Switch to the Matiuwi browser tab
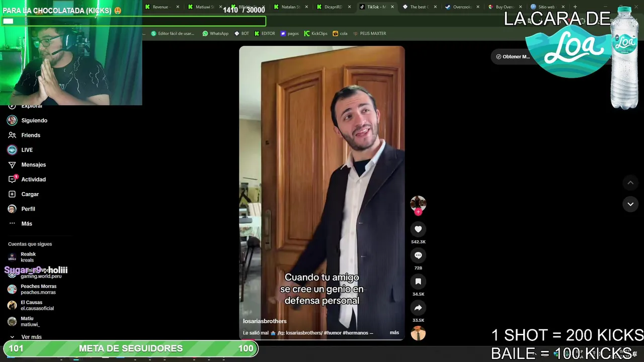644x362 pixels. (x=204, y=7)
